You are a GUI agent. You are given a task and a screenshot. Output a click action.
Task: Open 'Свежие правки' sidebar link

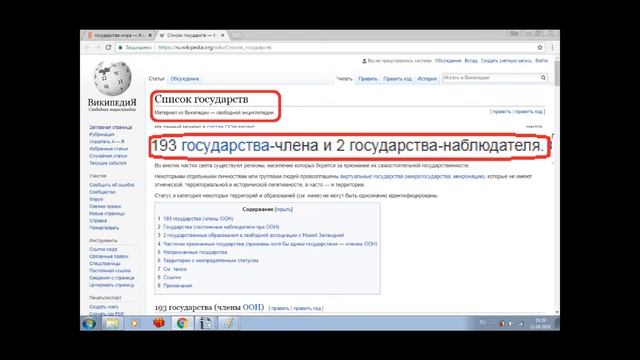(x=105, y=207)
